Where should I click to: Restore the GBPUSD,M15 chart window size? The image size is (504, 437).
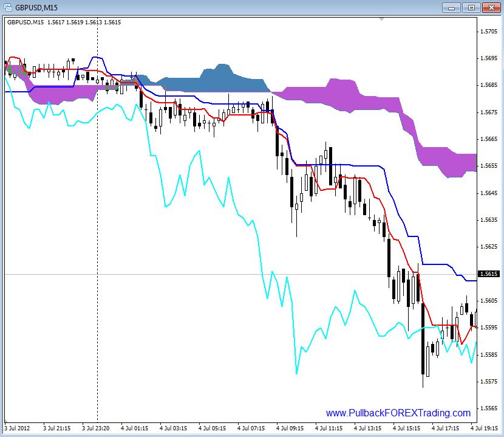(x=471, y=7)
